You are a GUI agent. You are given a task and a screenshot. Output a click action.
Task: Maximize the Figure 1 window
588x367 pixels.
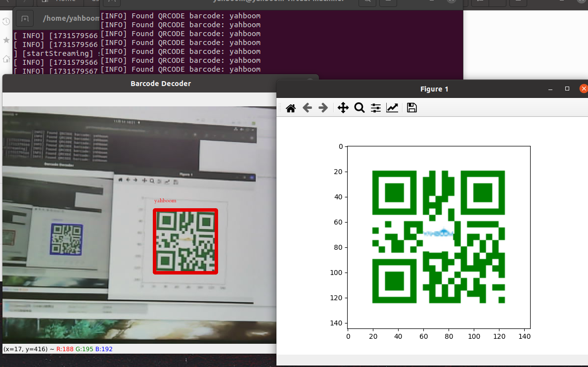pyautogui.click(x=567, y=89)
